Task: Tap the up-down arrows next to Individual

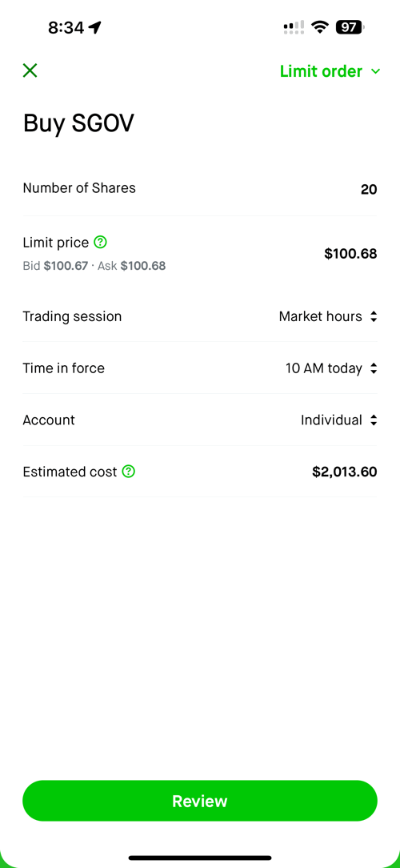Action: tap(374, 420)
